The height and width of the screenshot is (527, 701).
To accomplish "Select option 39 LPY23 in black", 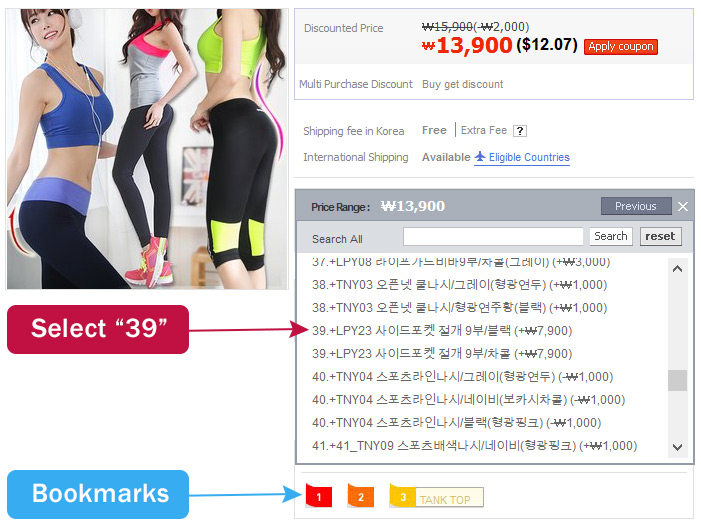I will point(442,331).
